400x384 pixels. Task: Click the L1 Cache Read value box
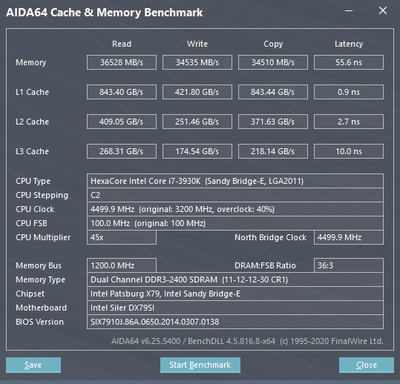point(122,92)
